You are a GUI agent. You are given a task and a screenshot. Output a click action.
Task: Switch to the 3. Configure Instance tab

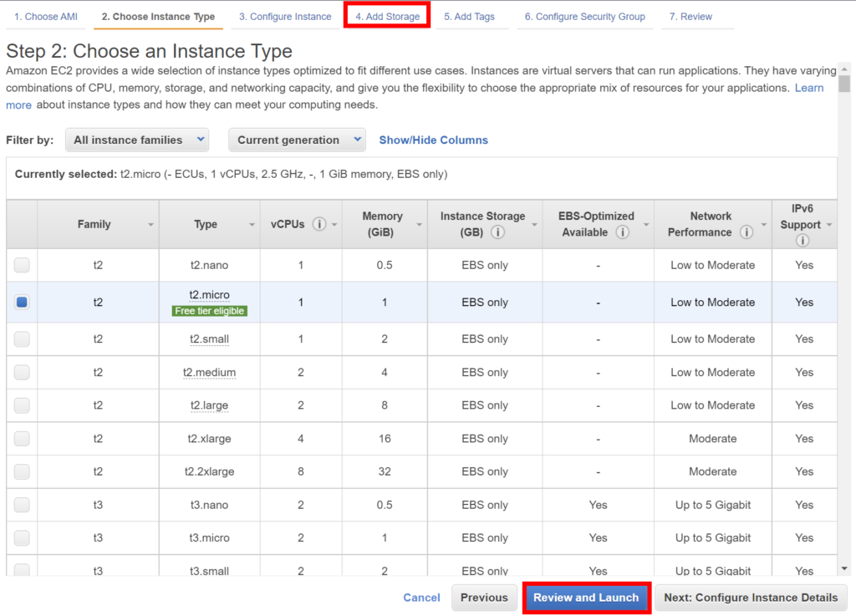click(285, 17)
